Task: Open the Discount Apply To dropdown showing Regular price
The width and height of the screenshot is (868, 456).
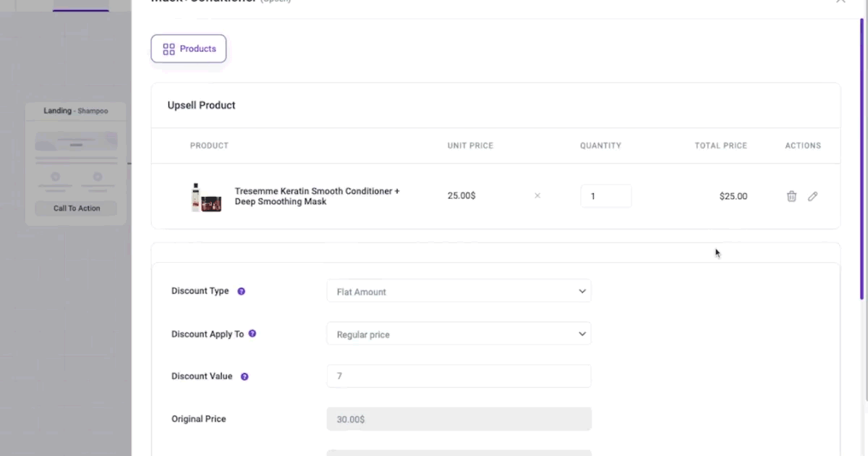Action: point(459,334)
